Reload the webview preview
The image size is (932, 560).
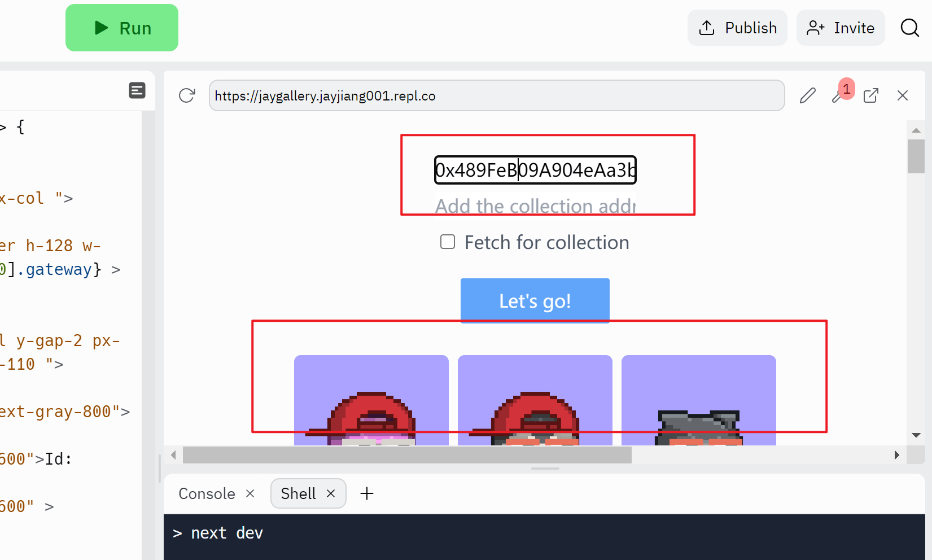[187, 95]
